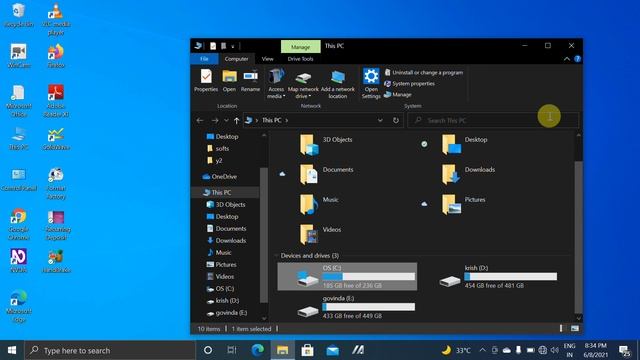The height and width of the screenshot is (360, 640).
Task: Open the address bar history dropdown
Action: pos(380,120)
